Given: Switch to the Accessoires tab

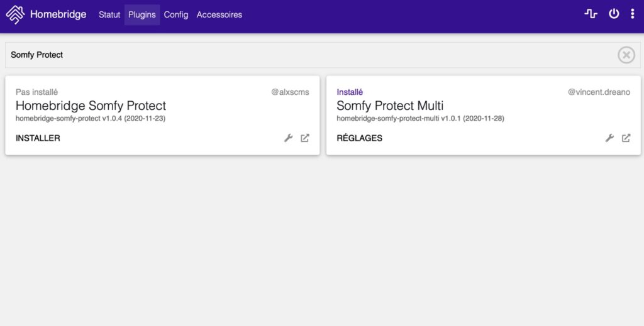Looking at the screenshot, I should (219, 15).
